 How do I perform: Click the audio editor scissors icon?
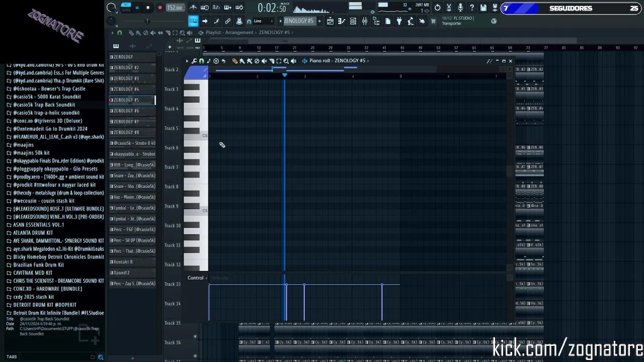(449, 8)
